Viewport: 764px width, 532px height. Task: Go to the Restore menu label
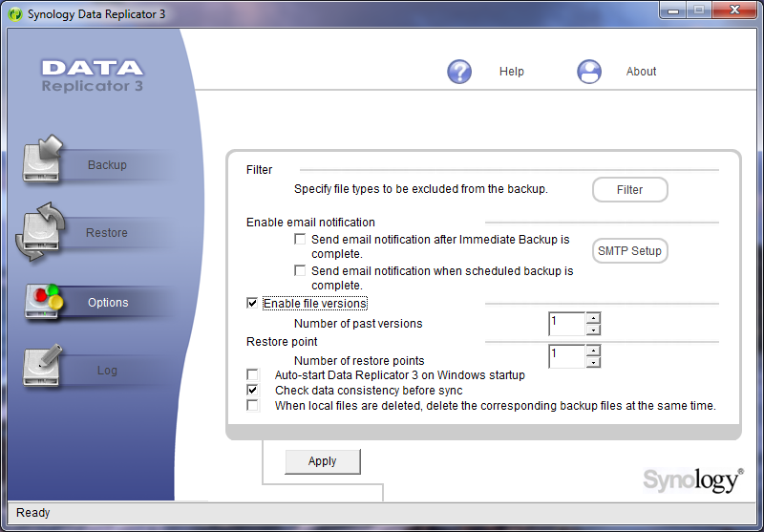[107, 232]
